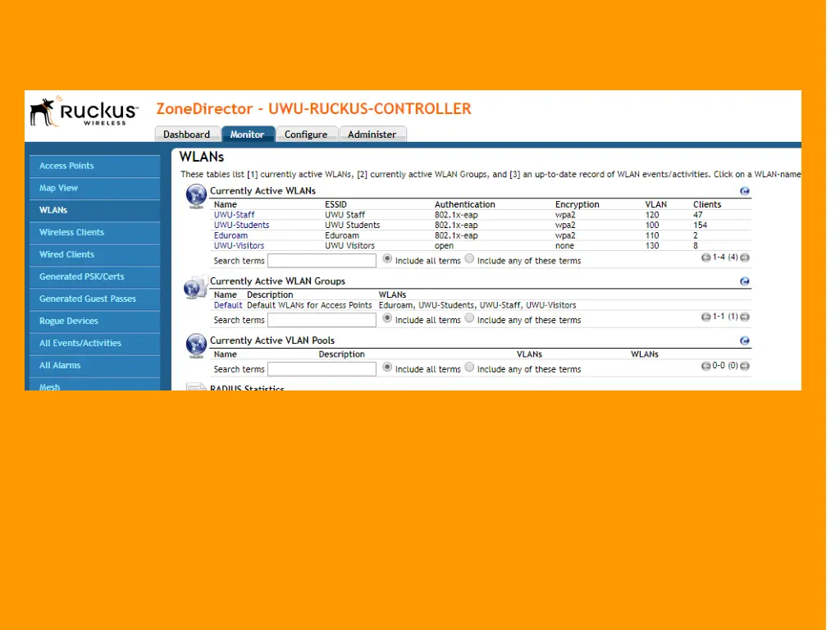Click the Ruckus Wireless logo

84,112
